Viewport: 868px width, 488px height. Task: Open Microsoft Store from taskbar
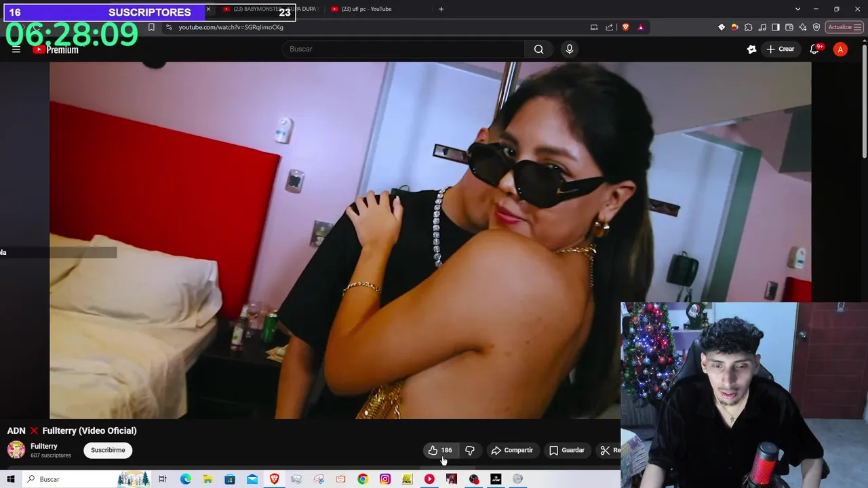230,479
